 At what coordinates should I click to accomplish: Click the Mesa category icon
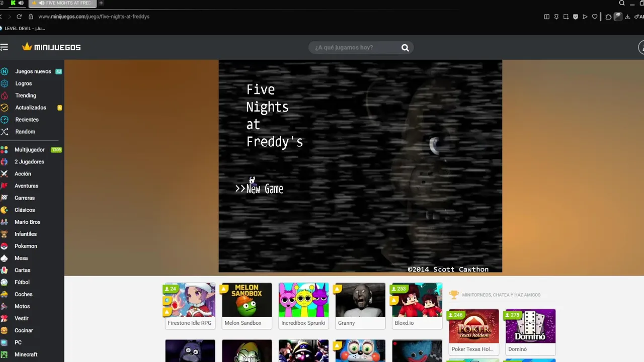point(4,258)
